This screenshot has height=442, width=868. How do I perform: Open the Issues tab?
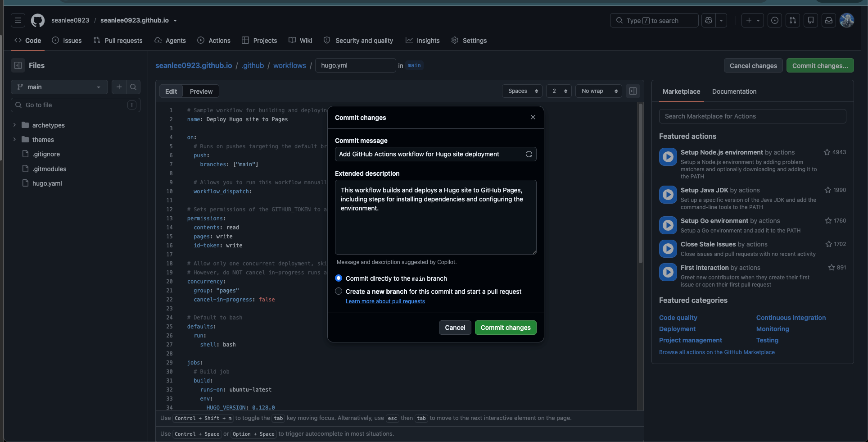click(67, 41)
